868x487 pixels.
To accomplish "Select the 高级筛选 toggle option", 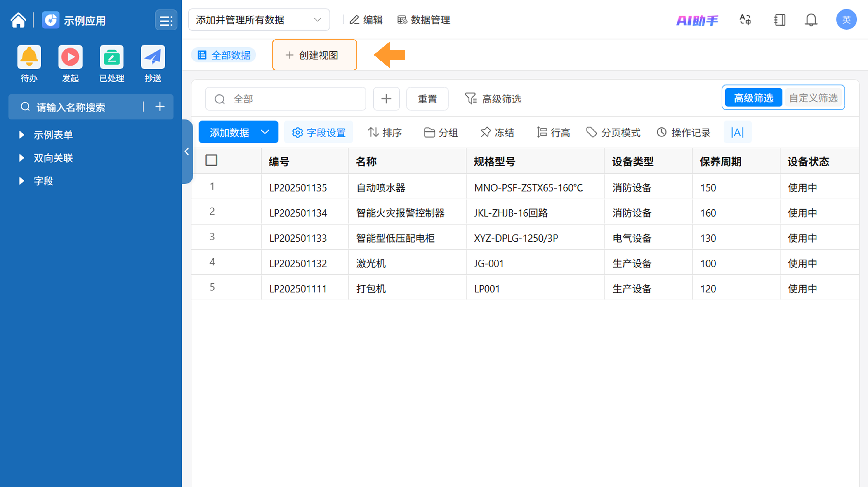I will point(753,98).
